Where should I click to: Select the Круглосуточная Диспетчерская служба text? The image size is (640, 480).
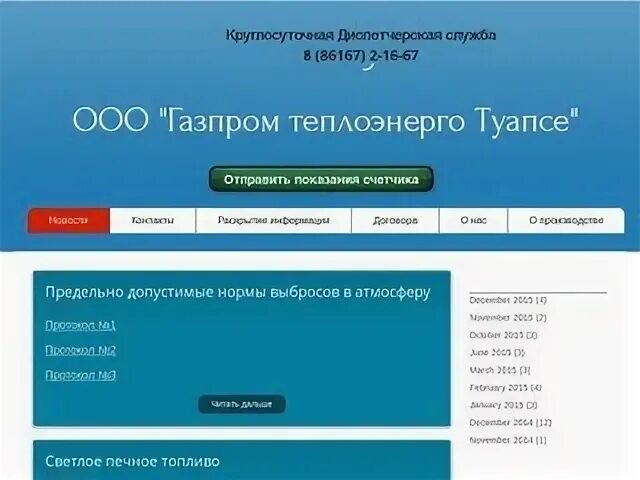tap(361, 36)
